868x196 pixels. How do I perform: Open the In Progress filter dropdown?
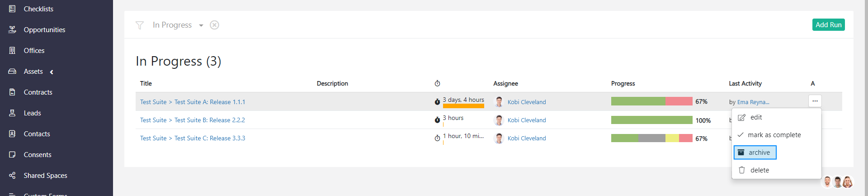(201, 25)
